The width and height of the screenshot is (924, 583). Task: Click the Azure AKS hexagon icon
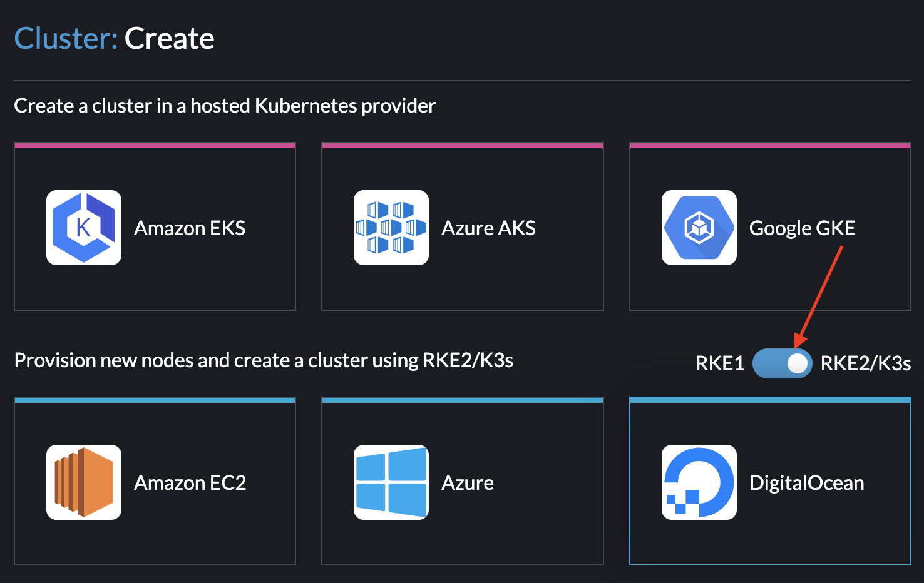tap(391, 227)
